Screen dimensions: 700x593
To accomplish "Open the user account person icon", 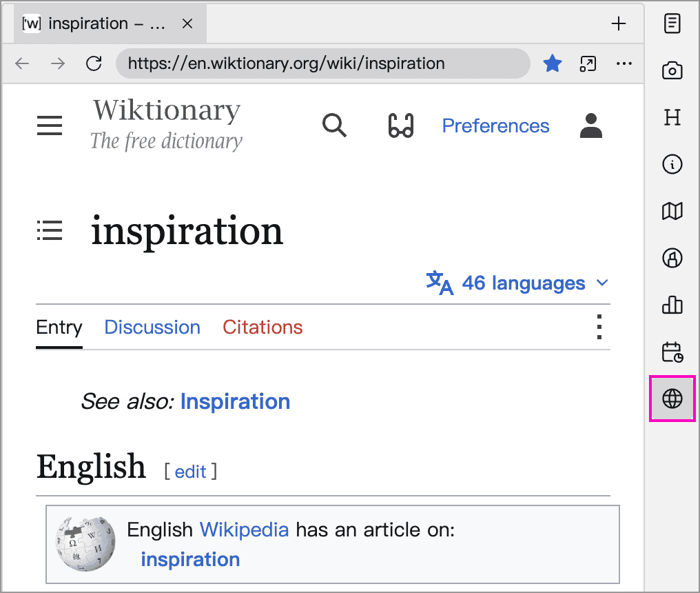I will tap(590, 125).
